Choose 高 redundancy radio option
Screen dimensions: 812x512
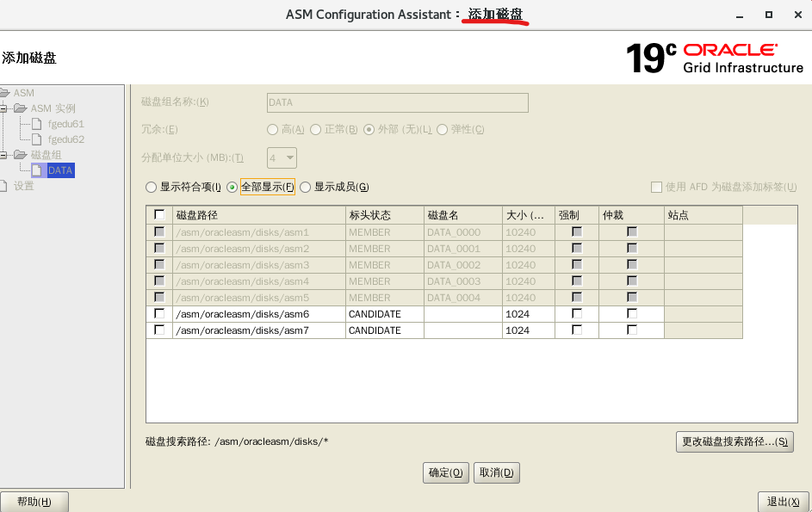pyautogui.click(x=272, y=129)
